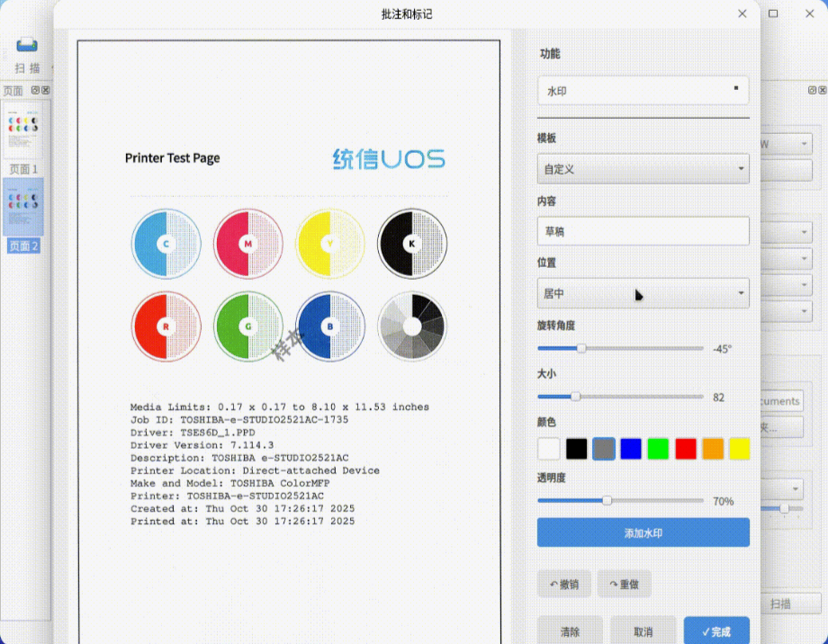Close the right-side panel in the background window
828x644 pixels.
point(823,90)
